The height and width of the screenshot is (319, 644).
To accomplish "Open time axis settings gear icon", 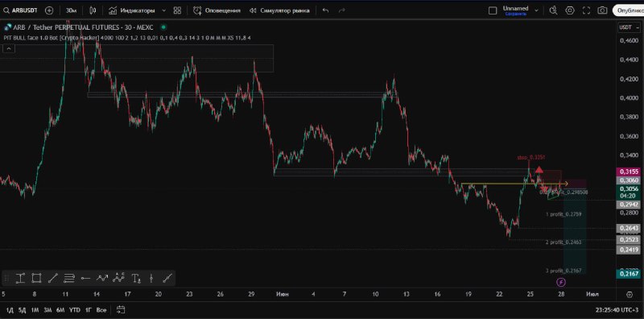I will tap(630, 294).
